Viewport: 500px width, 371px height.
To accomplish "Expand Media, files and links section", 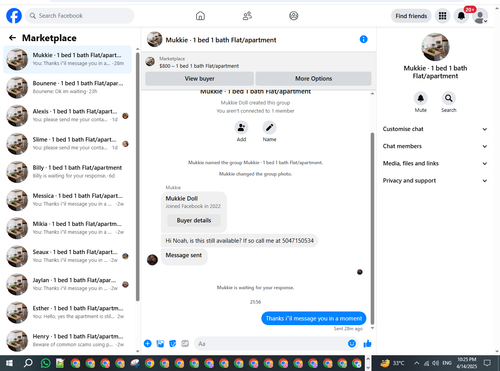I will [x=435, y=163].
